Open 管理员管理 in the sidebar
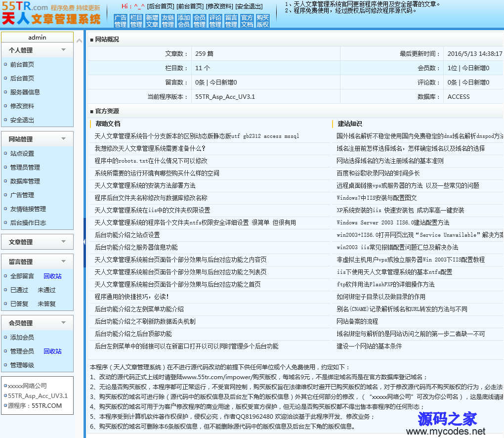The height and width of the screenshot is (438, 504). (25, 167)
